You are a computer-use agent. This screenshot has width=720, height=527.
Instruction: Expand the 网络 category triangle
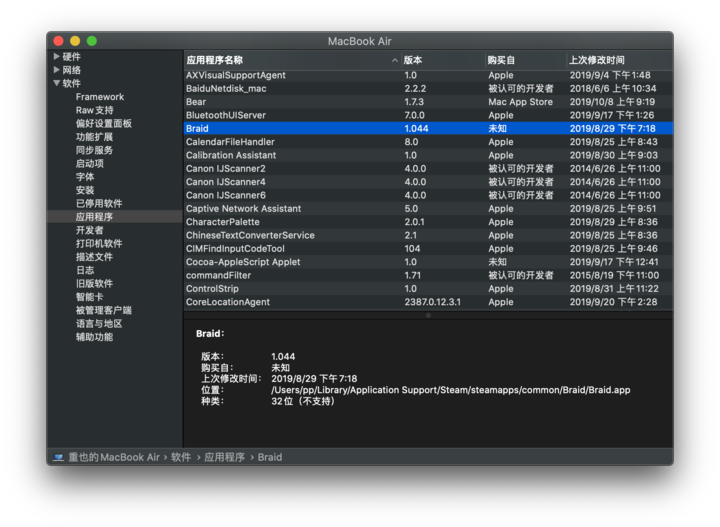tap(56, 70)
